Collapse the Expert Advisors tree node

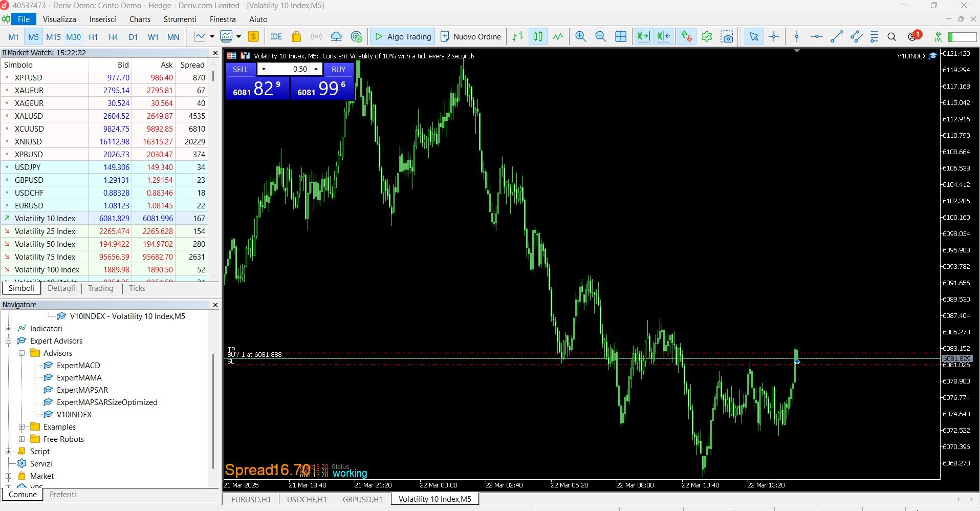pyautogui.click(x=8, y=341)
